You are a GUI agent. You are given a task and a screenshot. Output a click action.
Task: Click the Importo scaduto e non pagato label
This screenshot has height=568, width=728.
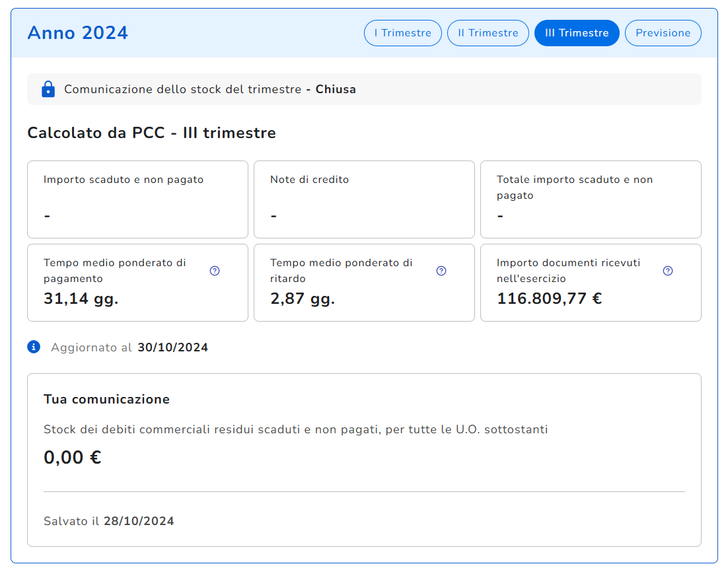tap(124, 180)
